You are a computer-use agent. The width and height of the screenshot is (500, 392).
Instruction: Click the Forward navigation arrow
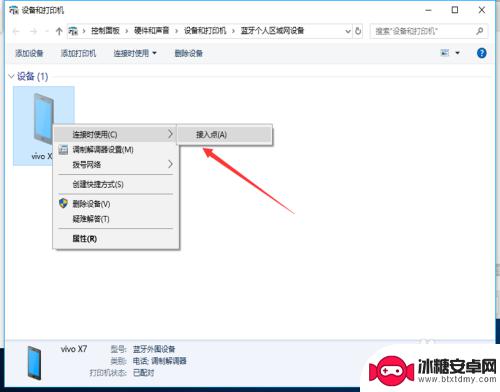coord(33,31)
